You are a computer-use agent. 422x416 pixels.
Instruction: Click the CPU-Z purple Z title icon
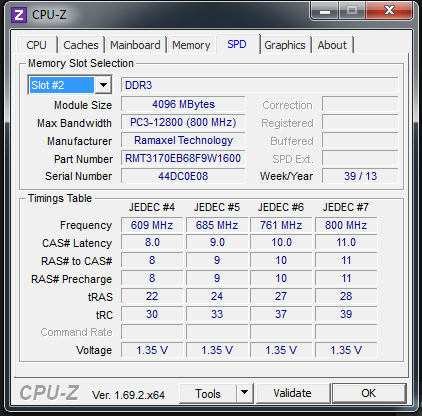point(19,15)
